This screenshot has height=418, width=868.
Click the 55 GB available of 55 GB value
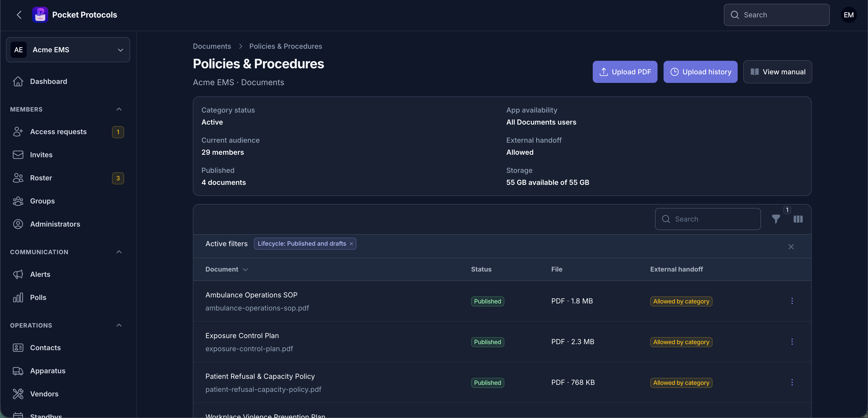click(548, 182)
